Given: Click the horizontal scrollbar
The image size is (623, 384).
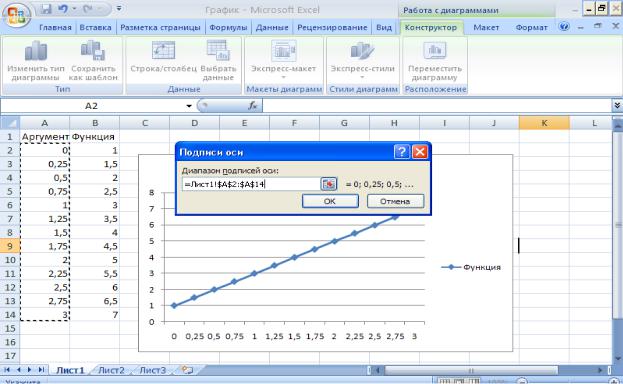Looking at the screenshot, I should [x=471, y=370].
